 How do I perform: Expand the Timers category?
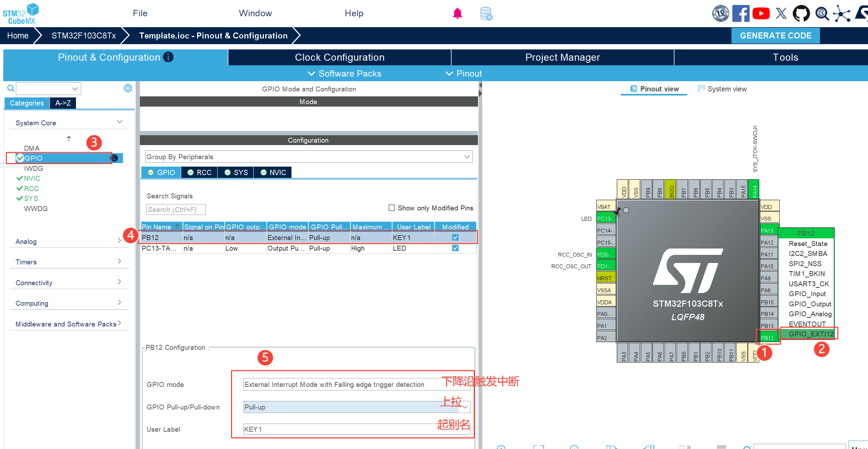point(69,262)
